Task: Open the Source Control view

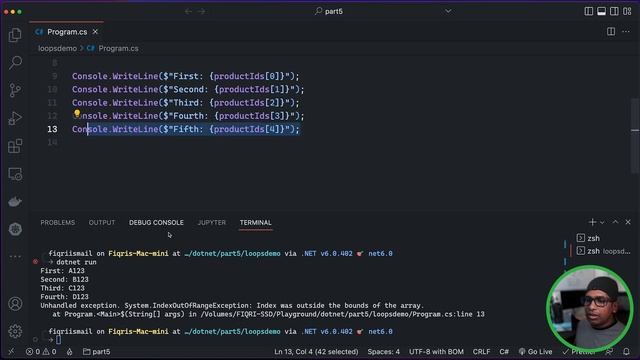Action: (x=15, y=90)
